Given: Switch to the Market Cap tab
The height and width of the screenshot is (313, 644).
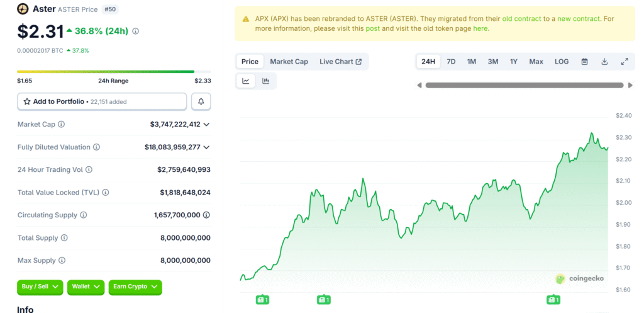Looking at the screenshot, I should (x=289, y=62).
